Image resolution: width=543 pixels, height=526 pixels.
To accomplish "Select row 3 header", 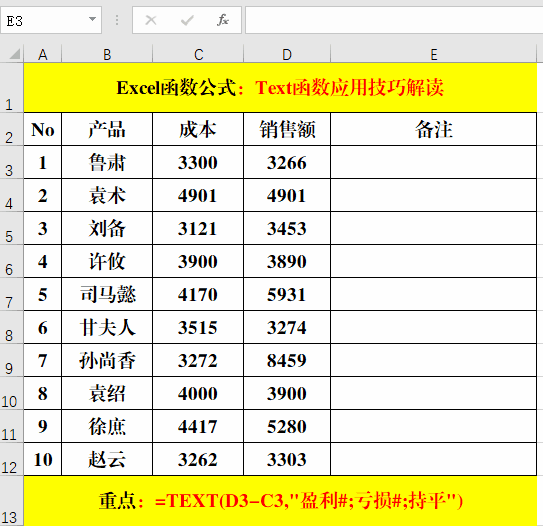I will point(11,162).
